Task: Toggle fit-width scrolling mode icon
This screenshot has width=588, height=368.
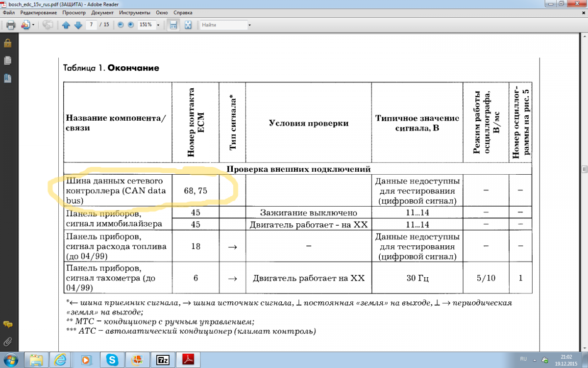Action: 172,25
